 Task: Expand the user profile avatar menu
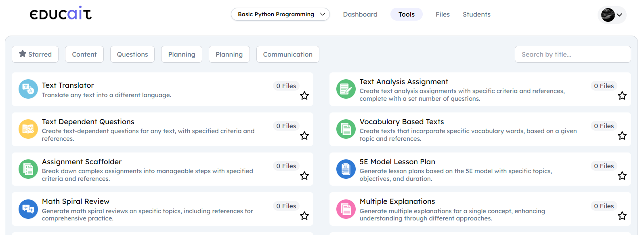coord(612,15)
